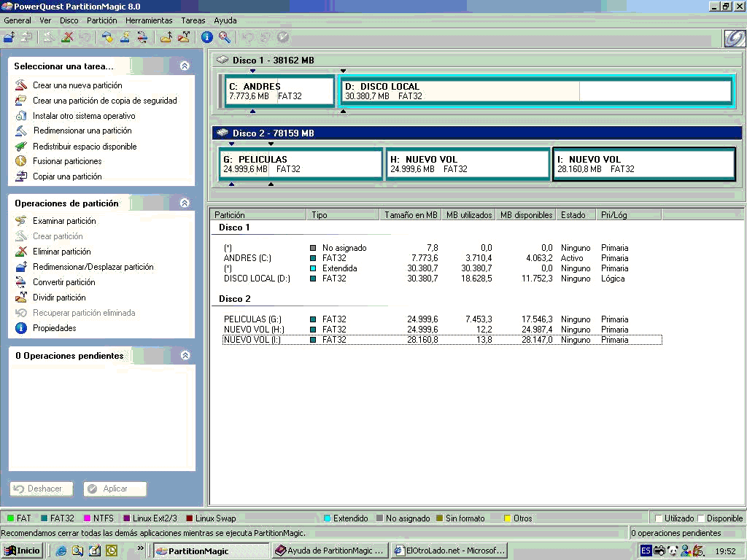This screenshot has width=747, height=560.
Task: Switch to Ayuda de PartitionMagic taskbar window
Action: click(x=330, y=551)
